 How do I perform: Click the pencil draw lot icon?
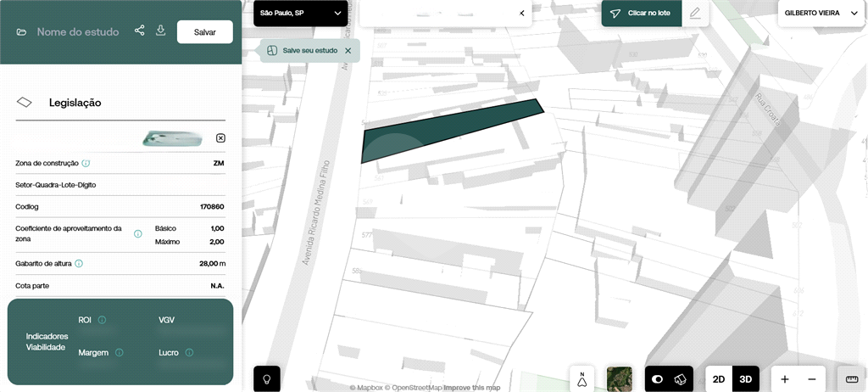[x=695, y=14]
